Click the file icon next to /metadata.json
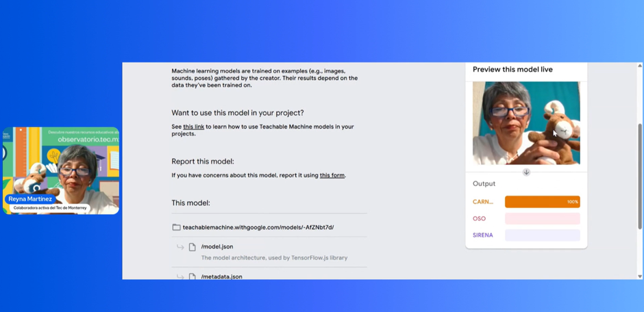The height and width of the screenshot is (312, 644). pyautogui.click(x=193, y=276)
